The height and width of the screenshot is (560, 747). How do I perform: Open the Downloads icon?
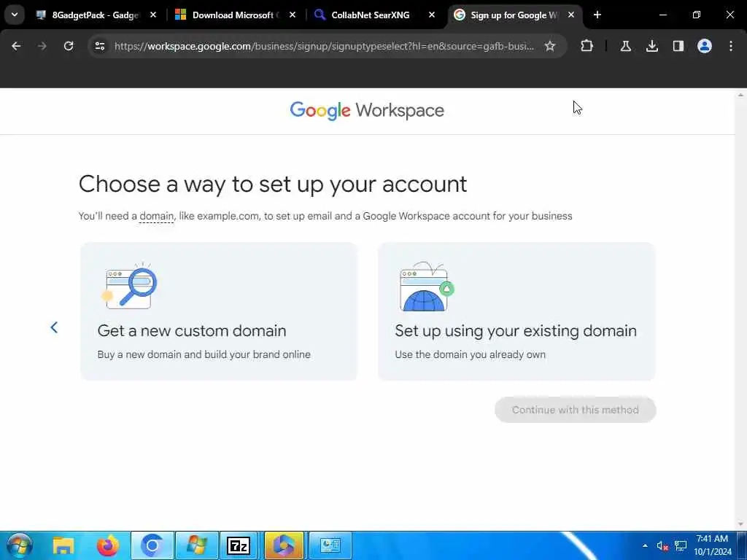click(651, 46)
